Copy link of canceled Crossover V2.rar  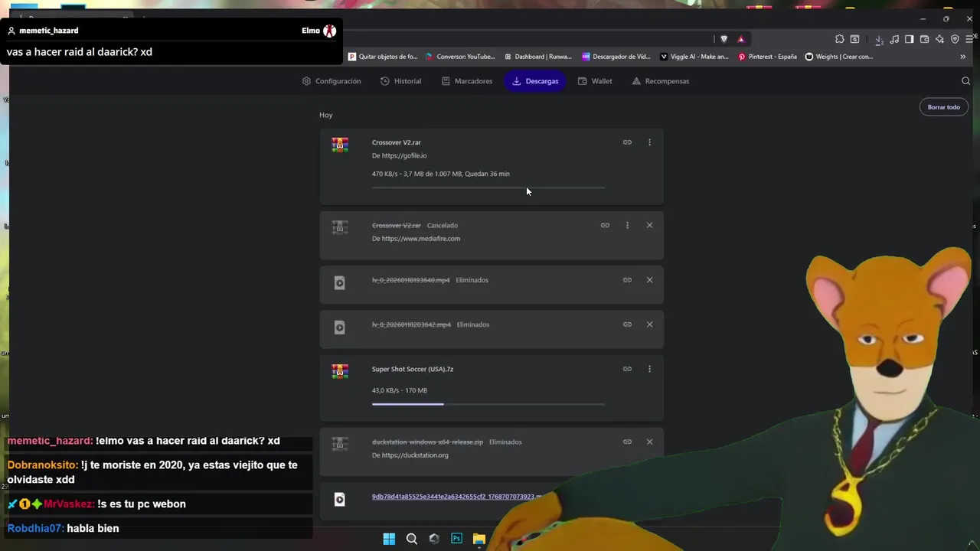pos(605,225)
